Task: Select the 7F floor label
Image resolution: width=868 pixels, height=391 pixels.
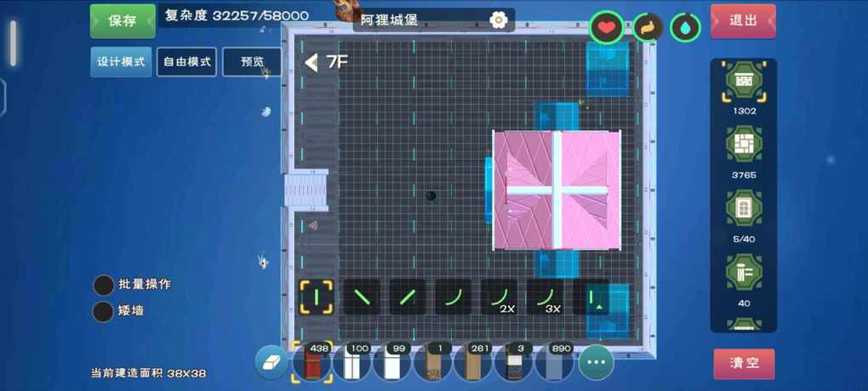Action: click(x=337, y=61)
